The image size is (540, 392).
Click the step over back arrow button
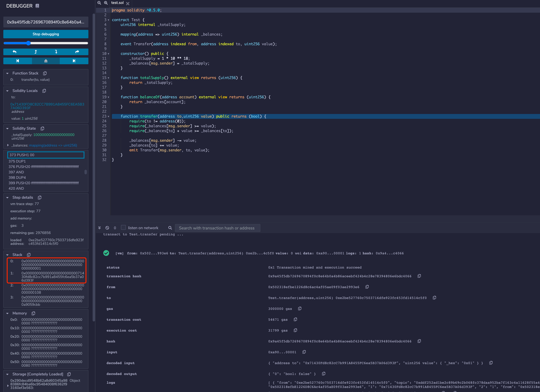coord(14,52)
